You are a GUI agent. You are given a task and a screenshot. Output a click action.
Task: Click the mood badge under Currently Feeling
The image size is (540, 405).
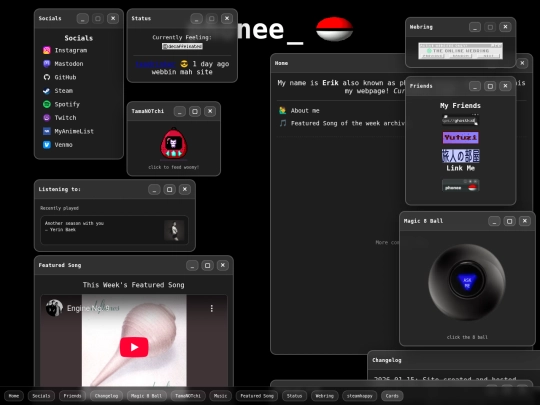[182, 46]
